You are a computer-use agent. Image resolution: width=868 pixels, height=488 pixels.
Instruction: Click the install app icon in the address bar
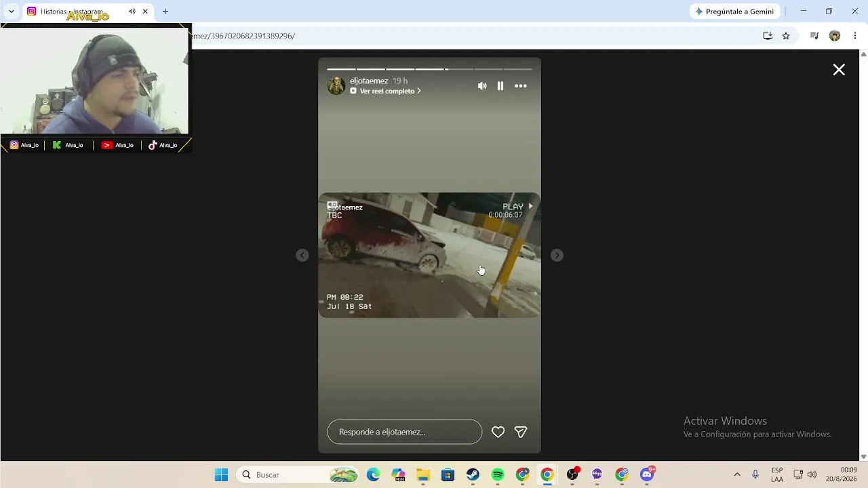click(768, 36)
